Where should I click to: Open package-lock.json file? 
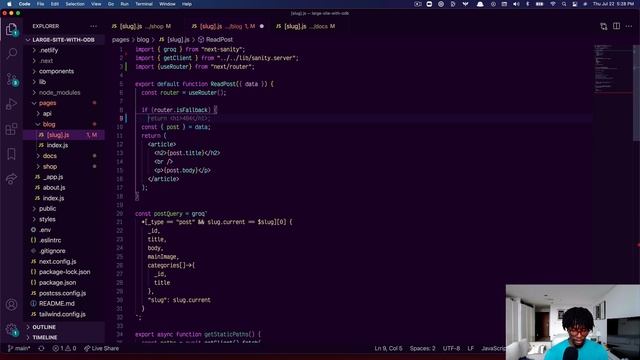[x=64, y=272]
